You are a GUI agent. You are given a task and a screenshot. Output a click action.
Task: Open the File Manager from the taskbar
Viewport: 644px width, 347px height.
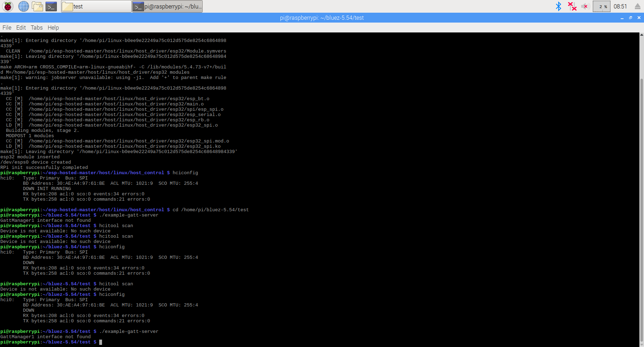tap(38, 6)
